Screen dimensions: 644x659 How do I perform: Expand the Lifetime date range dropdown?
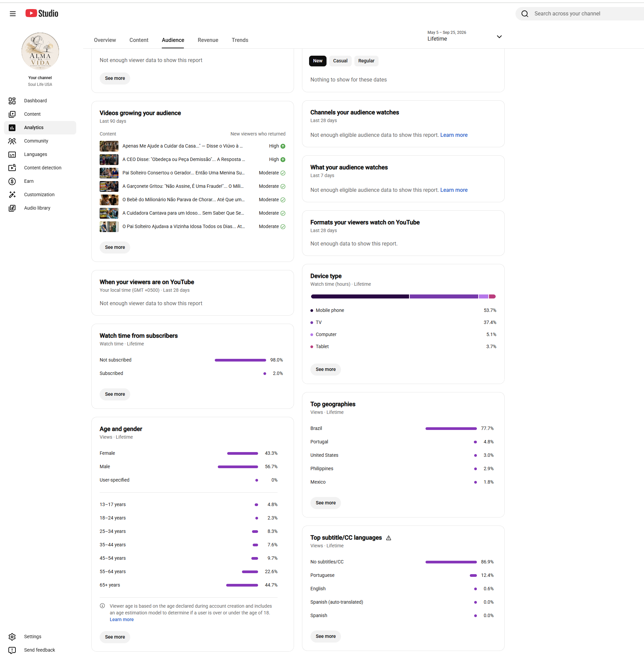[465, 36]
